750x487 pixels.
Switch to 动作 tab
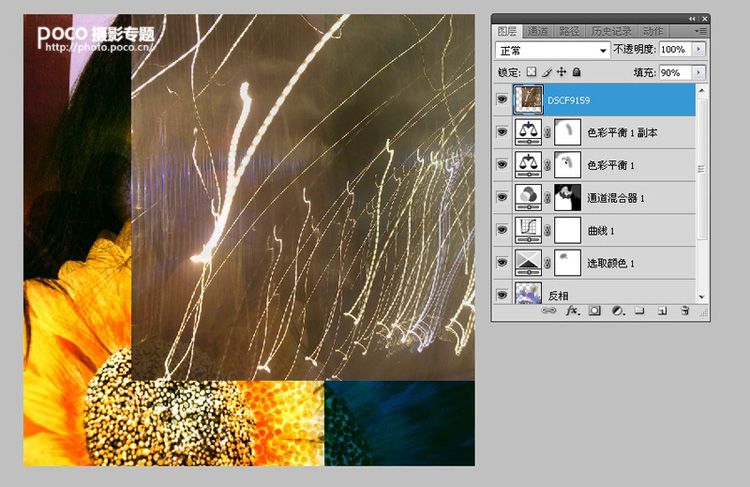(653, 31)
